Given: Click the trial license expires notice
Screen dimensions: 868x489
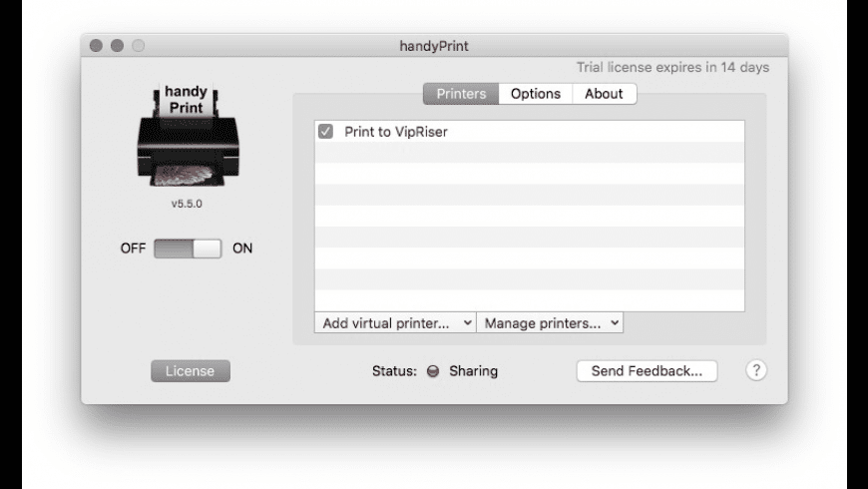Looking at the screenshot, I should (672, 67).
